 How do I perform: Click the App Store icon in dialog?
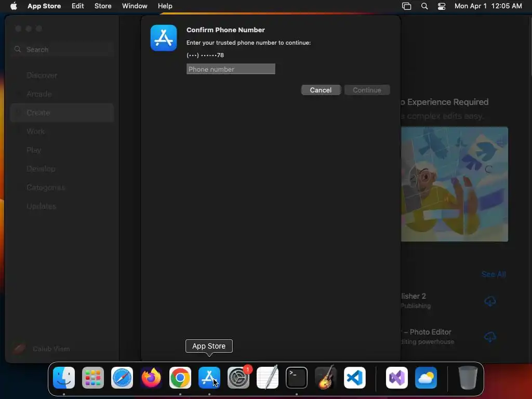[x=164, y=37]
